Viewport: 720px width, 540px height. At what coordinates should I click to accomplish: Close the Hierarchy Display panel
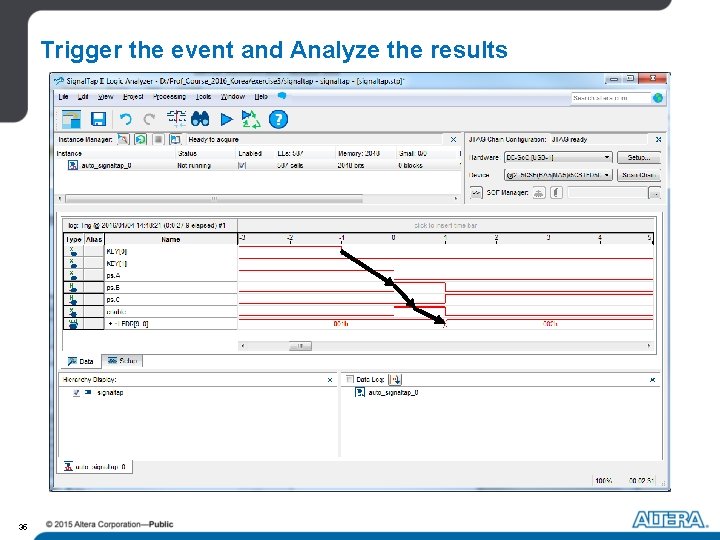point(330,380)
